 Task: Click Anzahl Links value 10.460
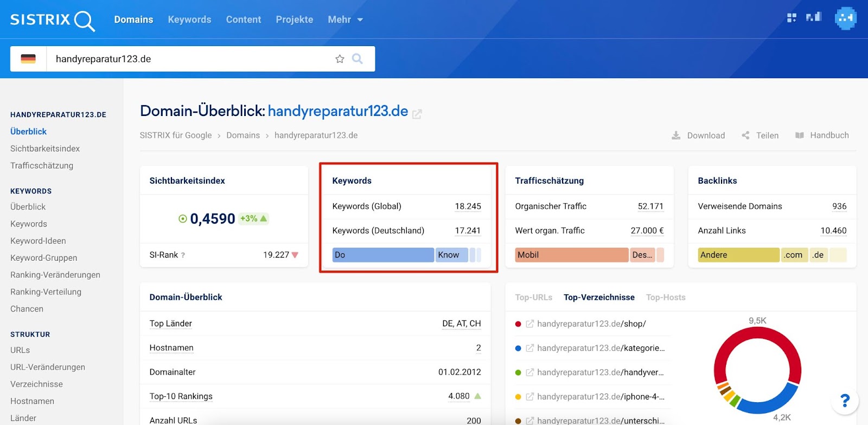coord(833,231)
